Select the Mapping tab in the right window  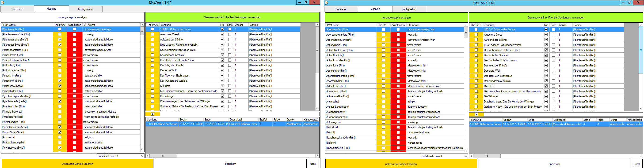coord(375,9)
